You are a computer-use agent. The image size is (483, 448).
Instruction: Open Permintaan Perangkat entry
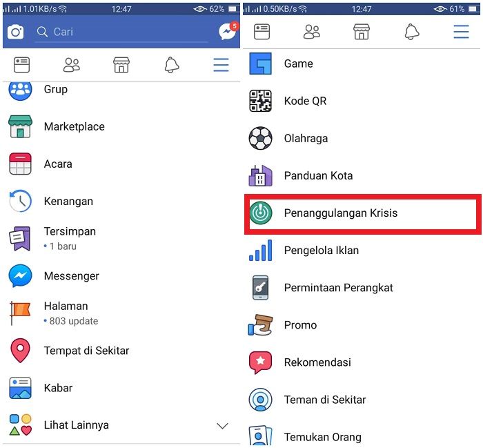pyautogui.click(x=362, y=288)
